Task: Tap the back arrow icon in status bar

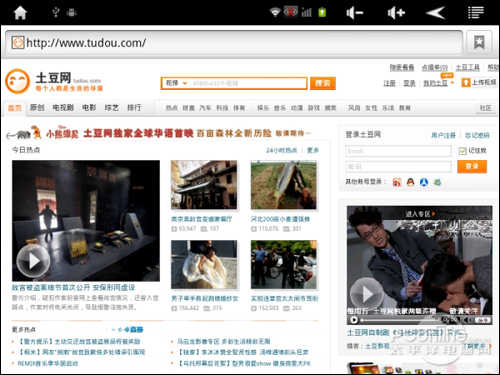Action: (x=435, y=13)
